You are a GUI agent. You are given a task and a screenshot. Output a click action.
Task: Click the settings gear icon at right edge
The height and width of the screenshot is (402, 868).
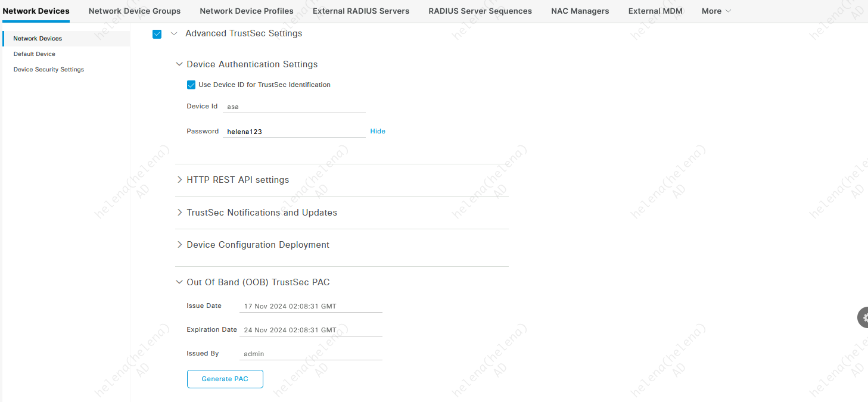point(863,317)
